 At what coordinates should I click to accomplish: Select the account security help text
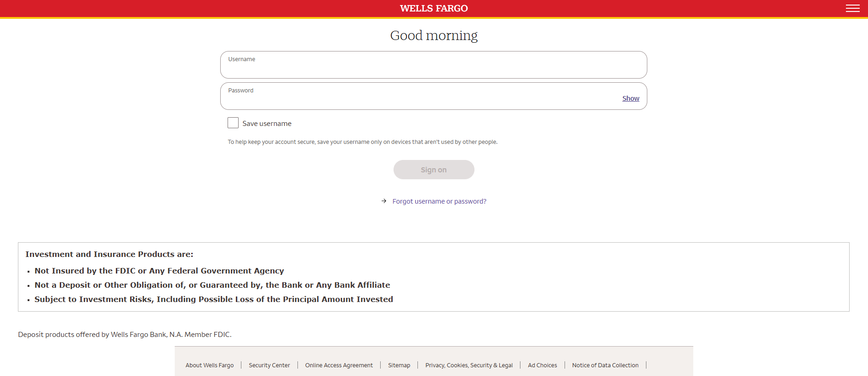point(362,142)
